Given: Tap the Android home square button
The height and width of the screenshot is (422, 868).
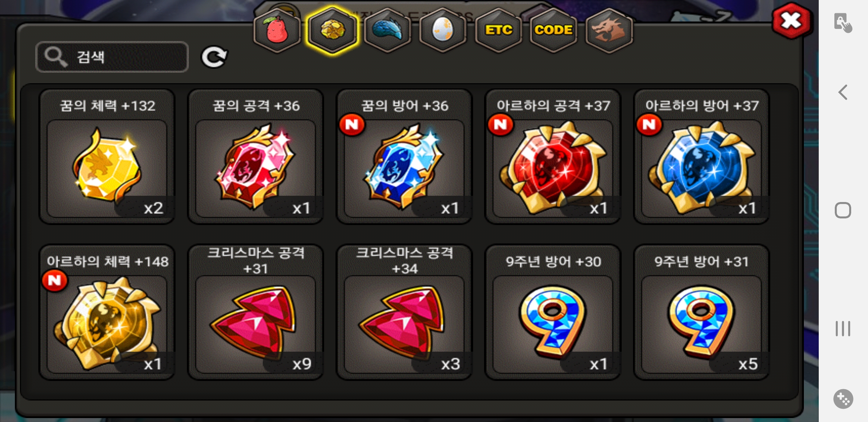Looking at the screenshot, I should [x=843, y=210].
